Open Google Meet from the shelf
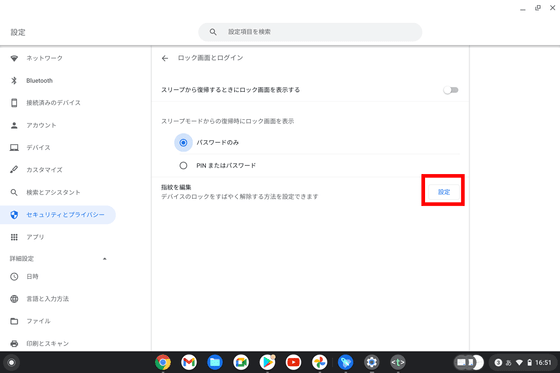 coord(241,363)
